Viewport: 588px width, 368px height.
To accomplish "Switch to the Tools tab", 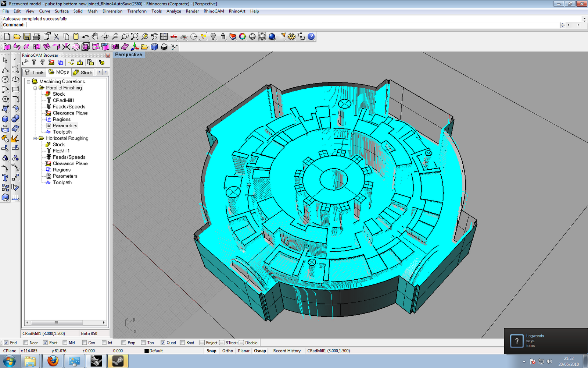I will 35,72.
